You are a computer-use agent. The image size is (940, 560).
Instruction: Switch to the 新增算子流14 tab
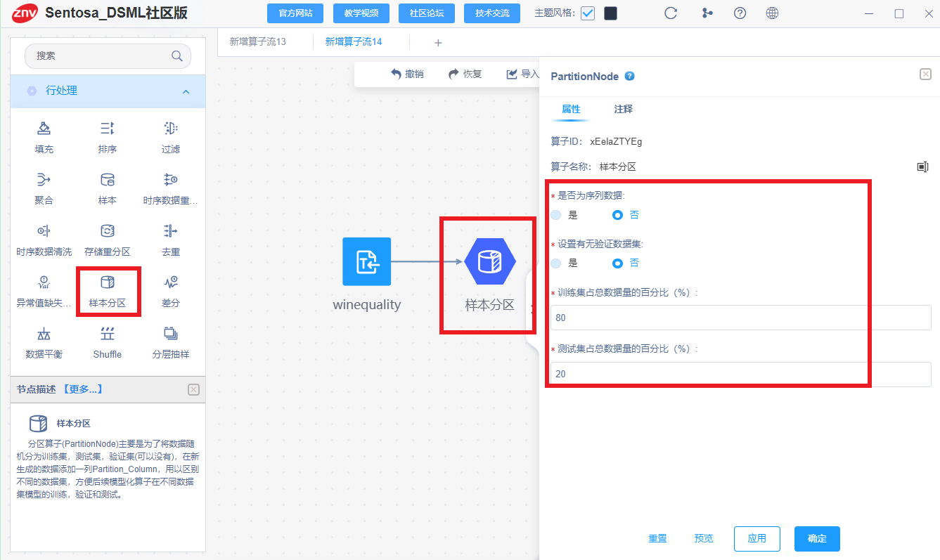[354, 41]
